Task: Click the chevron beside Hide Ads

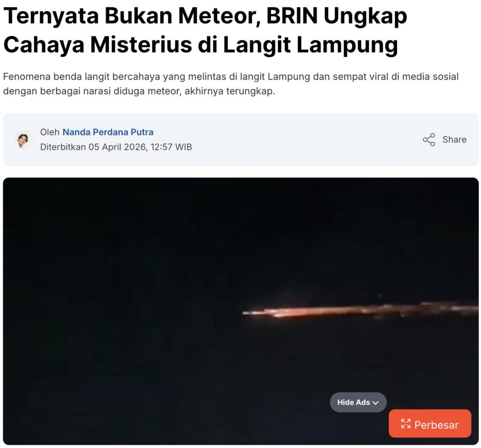Action: click(x=375, y=402)
